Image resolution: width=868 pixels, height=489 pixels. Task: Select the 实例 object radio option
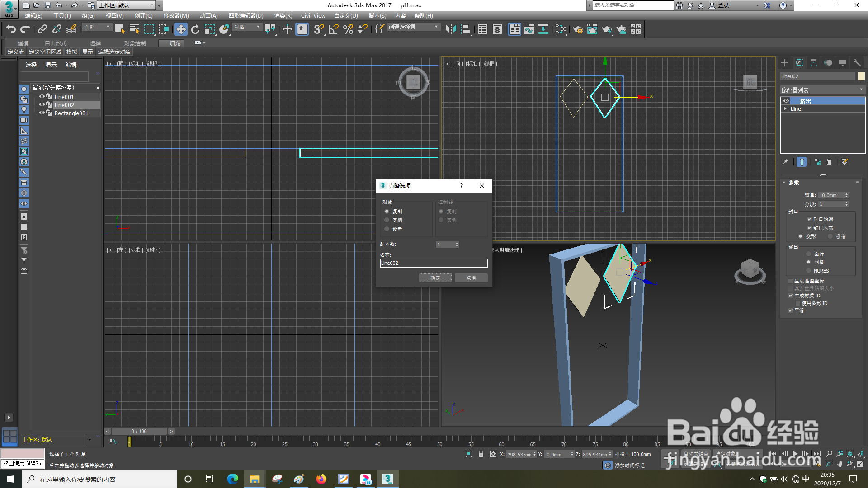tap(387, 220)
